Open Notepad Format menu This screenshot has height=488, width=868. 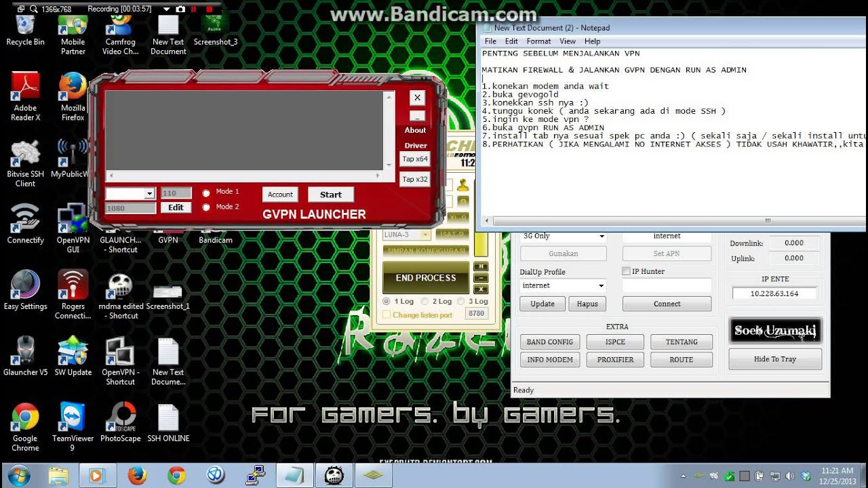click(538, 41)
